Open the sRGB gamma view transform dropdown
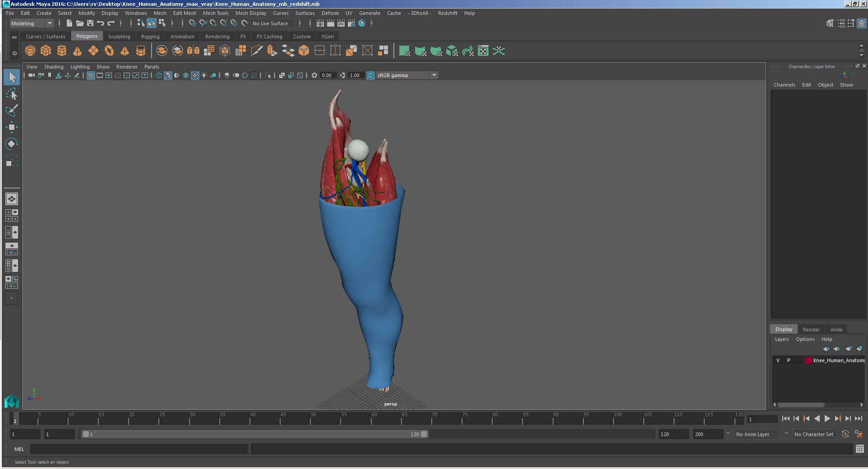The height and width of the screenshot is (469, 868). [x=407, y=75]
